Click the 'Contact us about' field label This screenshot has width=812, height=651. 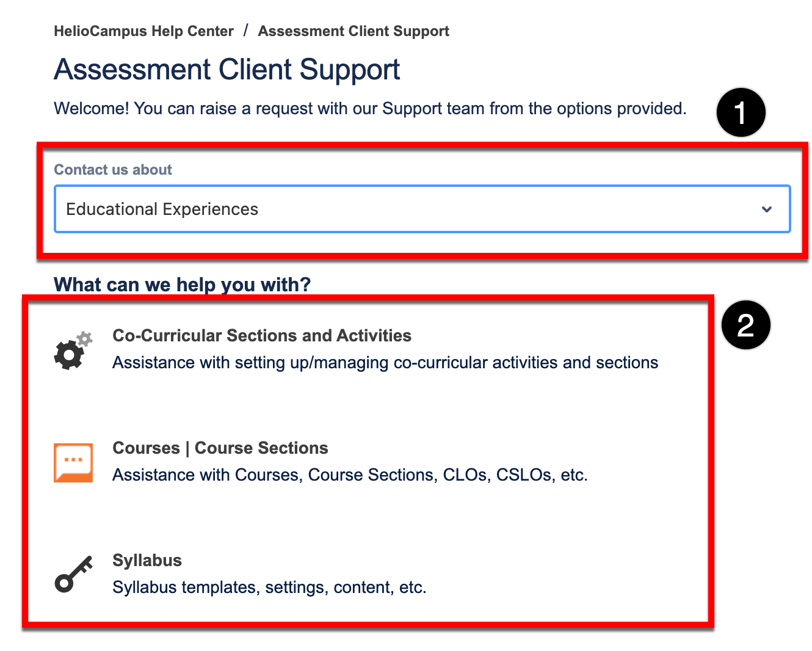(113, 170)
